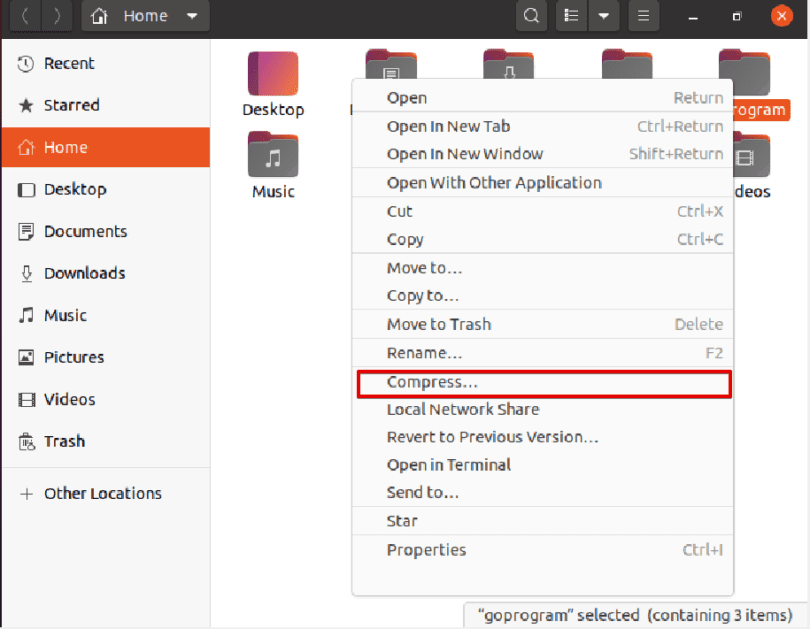
Task: Switch to list view
Action: coord(571,15)
